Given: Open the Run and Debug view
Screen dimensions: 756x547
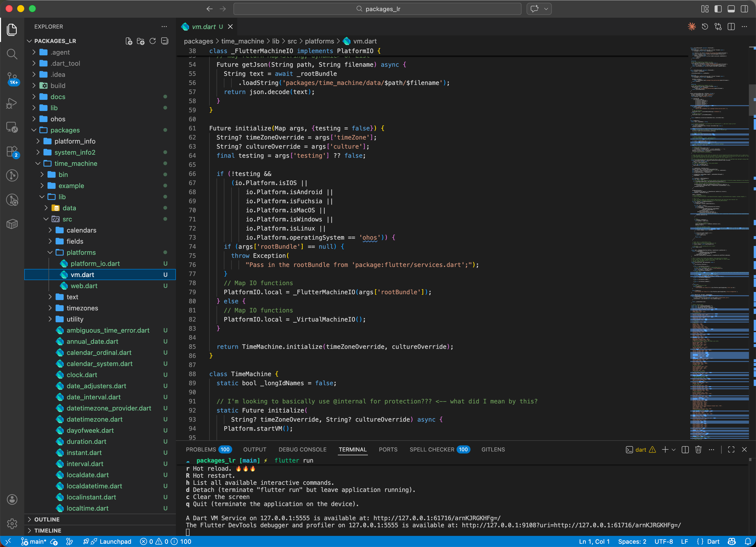Looking at the screenshot, I should [x=12, y=103].
